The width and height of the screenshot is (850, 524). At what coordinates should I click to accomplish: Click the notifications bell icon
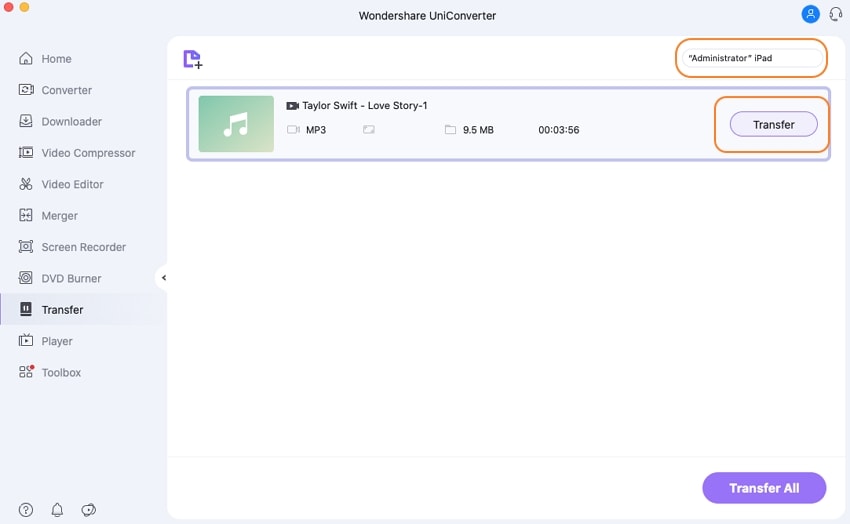[57, 510]
